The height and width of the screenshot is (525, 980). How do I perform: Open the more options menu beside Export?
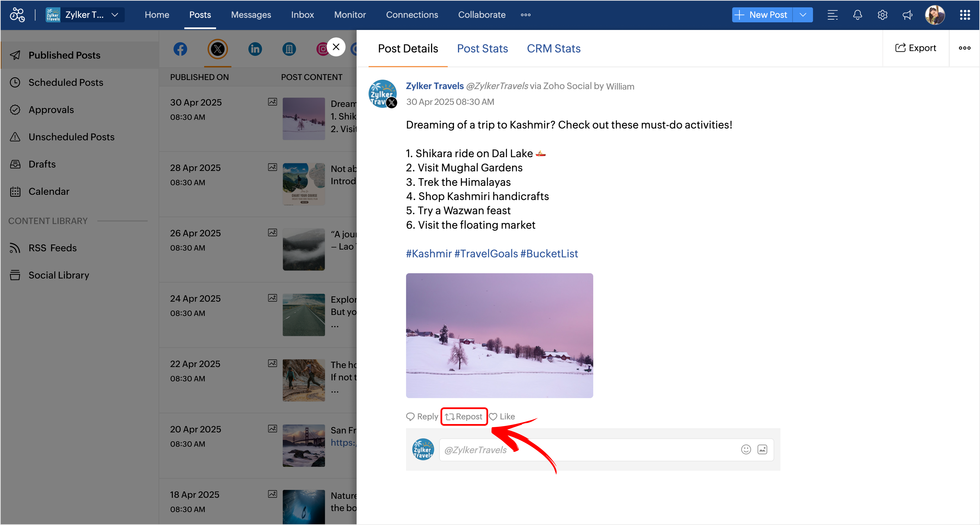coord(964,48)
